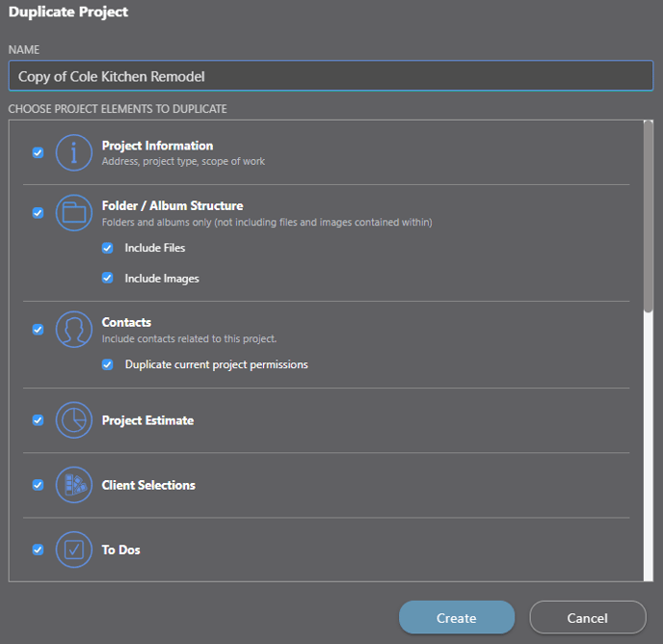Click the elements list vertical scrollbar thumb
Image resolution: width=663 pixels, height=644 pixels.
pyautogui.click(x=649, y=217)
